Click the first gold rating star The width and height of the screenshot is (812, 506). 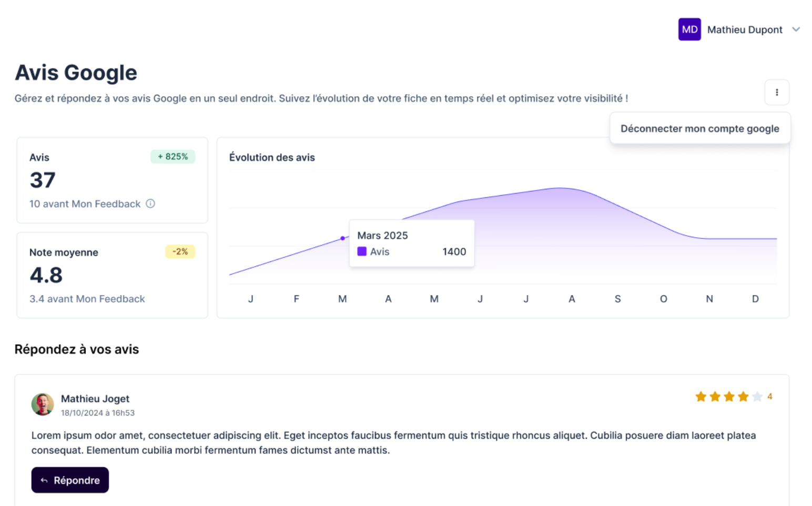click(x=701, y=397)
